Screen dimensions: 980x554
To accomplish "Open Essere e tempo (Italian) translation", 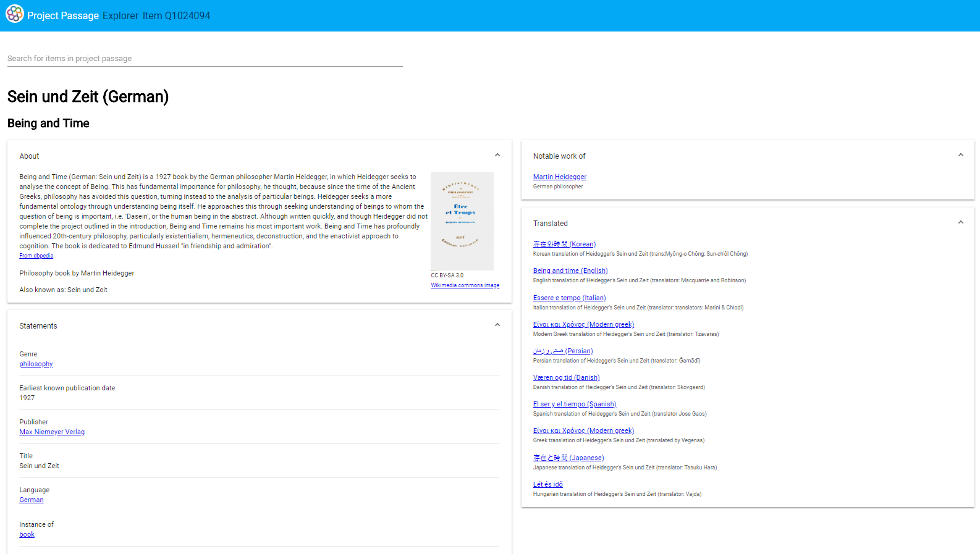I will pos(569,298).
